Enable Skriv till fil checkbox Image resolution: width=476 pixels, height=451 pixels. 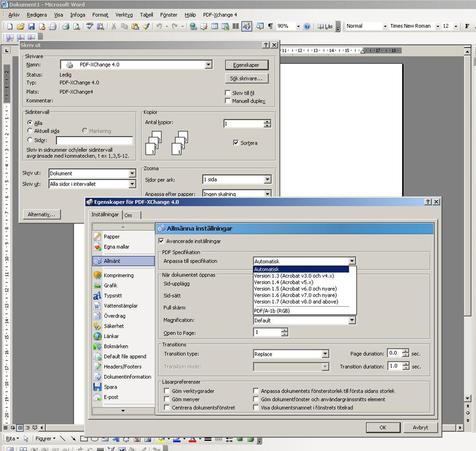[x=227, y=93]
